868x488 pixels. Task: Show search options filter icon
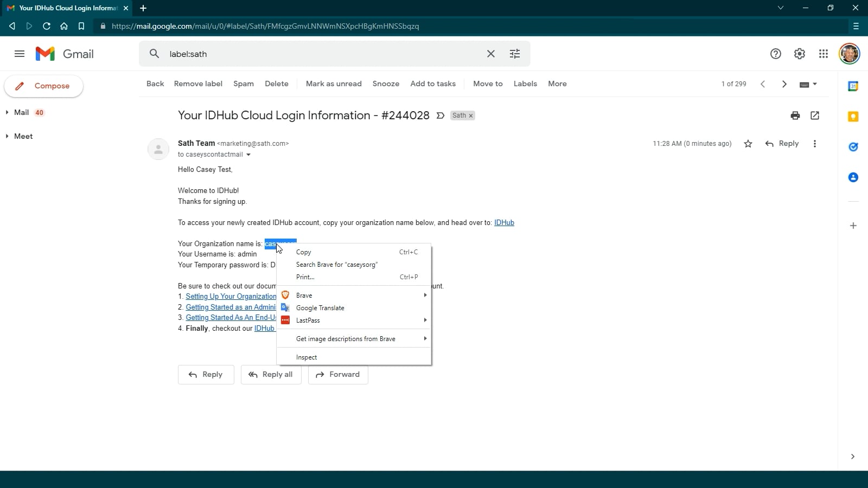pyautogui.click(x=515, y=54)
